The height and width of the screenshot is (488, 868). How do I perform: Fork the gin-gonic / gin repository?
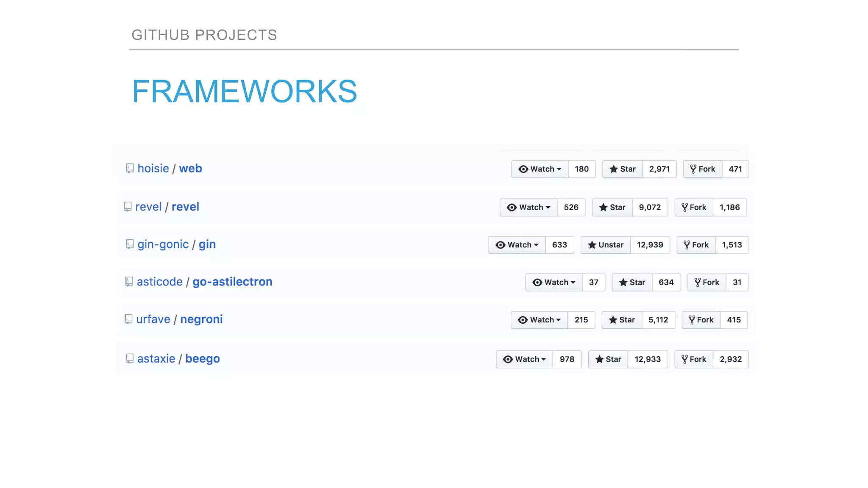(x=696, y=245)
